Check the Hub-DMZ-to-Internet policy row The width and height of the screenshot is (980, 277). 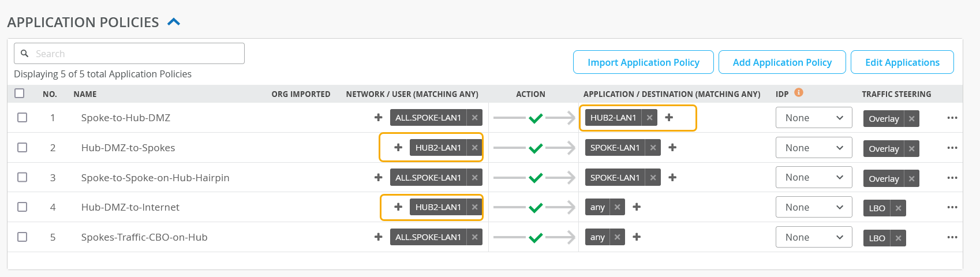[x=23, y=207]
